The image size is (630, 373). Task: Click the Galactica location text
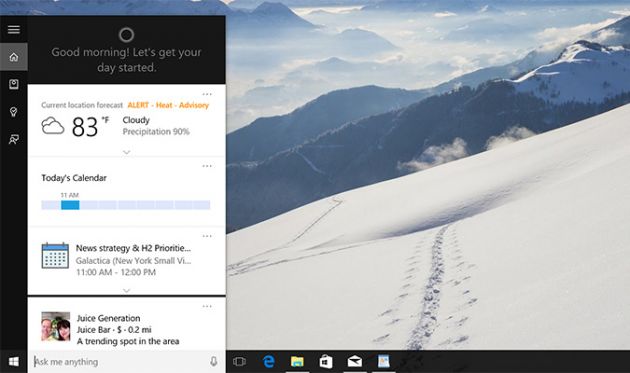point(133,260)
